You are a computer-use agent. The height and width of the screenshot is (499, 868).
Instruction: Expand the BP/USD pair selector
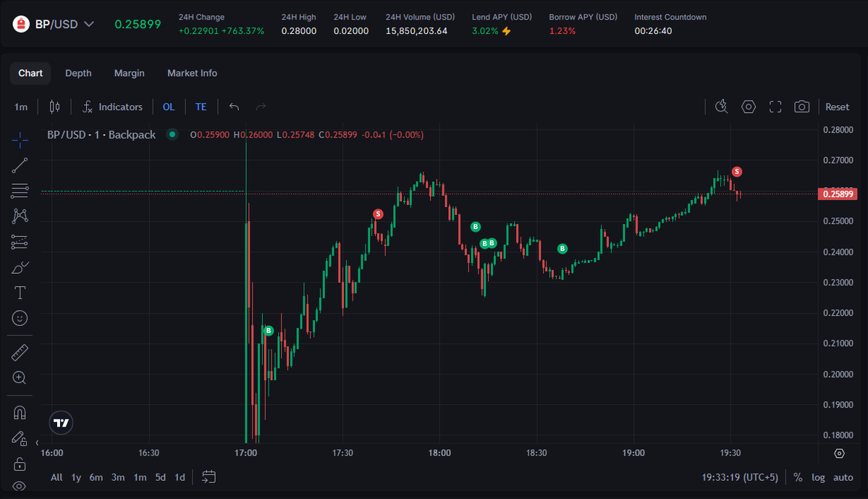(88, 25)
